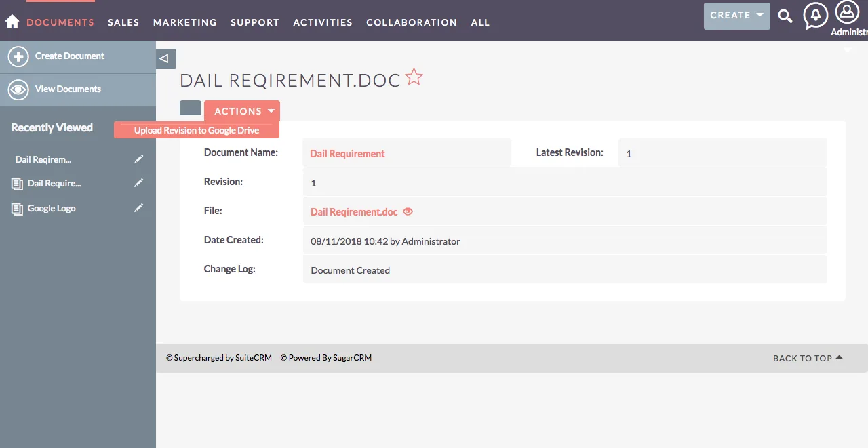Viewport: 868px width, 448px height.
Task: Open the MARKETING menu
Action: pyautogui.click(x=185, y=22)
